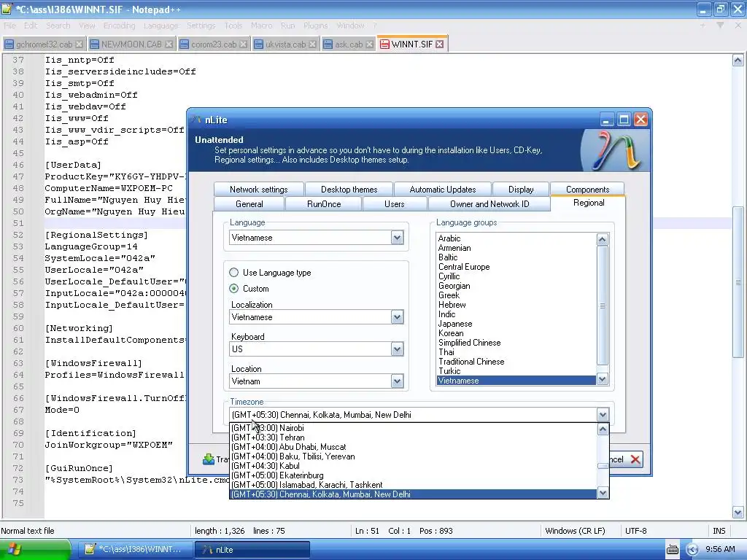Viewport: 747px width, 560px height.
Task: Click line 46 [UserData] in the editor
Action: point(73,165)
